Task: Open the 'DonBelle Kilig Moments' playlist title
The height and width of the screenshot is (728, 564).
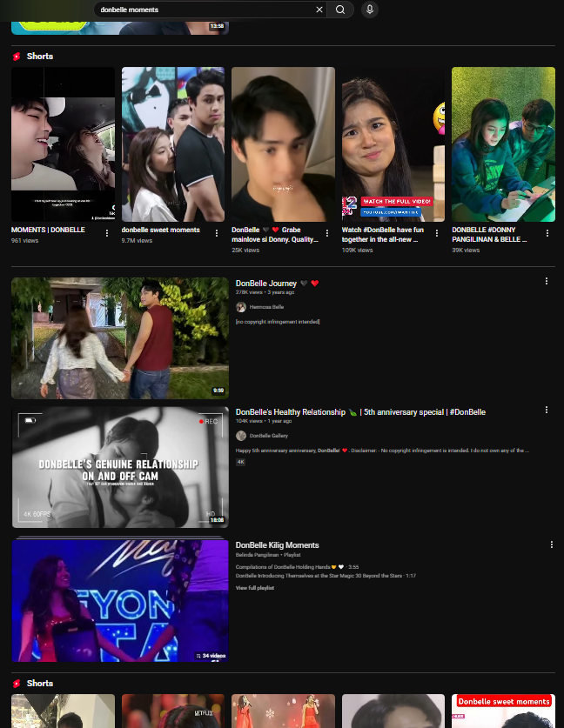Action: (277, 545)
